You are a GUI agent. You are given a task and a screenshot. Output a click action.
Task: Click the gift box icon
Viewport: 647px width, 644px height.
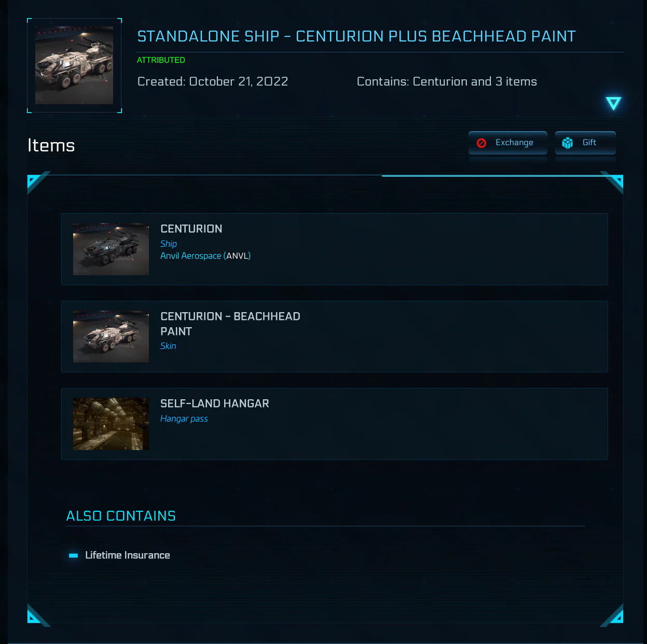coord(568,143)
